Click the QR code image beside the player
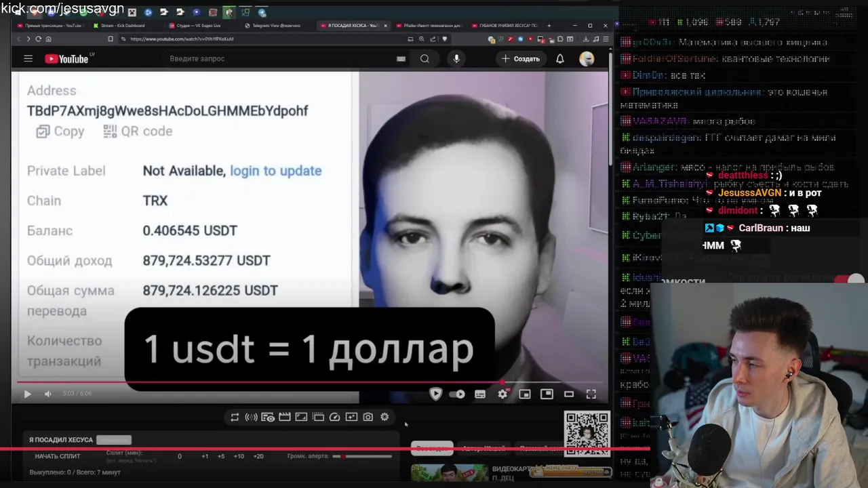Screen dimensions: 868x488 587,433
